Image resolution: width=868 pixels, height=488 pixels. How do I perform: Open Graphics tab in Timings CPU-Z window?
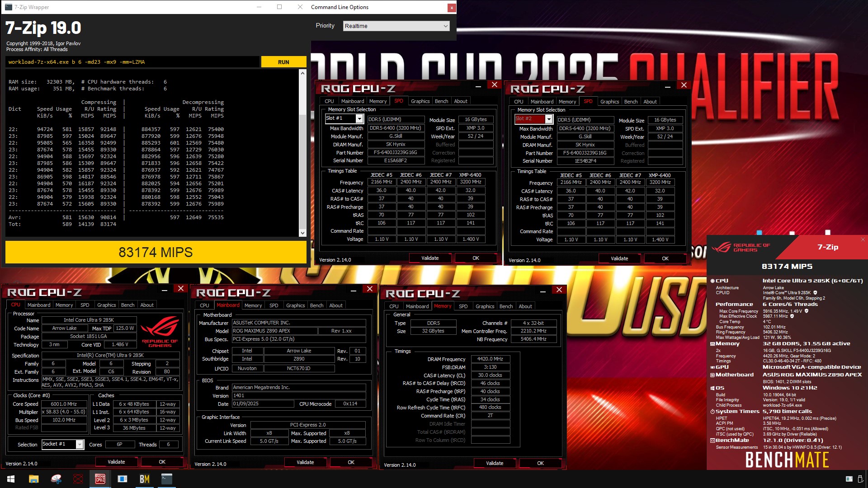pyautogui.click(x=485, y=306)
